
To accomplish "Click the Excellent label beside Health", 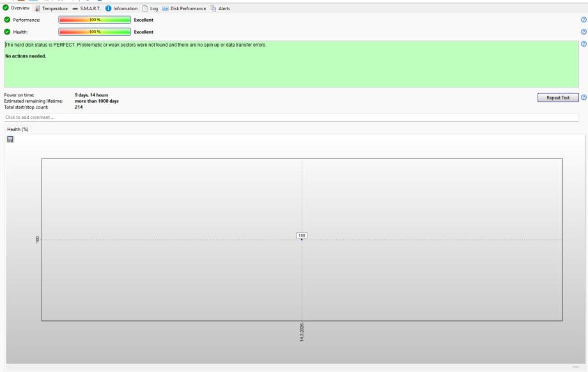I will (144, 32).
